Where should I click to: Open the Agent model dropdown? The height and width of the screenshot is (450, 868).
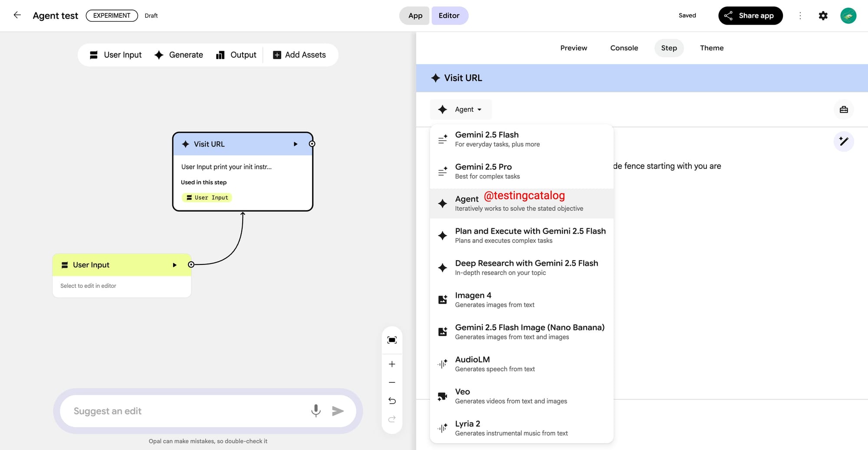[461, 110]
